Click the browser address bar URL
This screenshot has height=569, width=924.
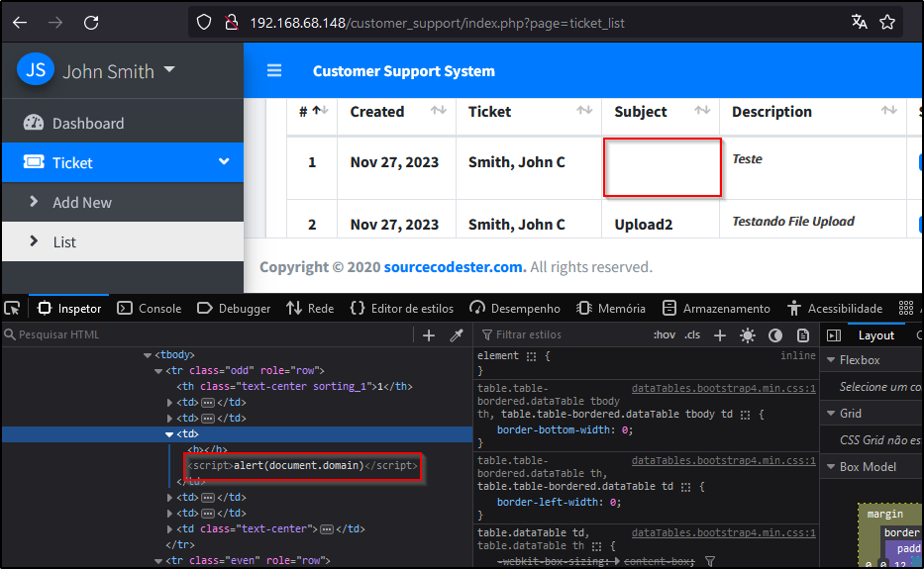click(438, 23)
